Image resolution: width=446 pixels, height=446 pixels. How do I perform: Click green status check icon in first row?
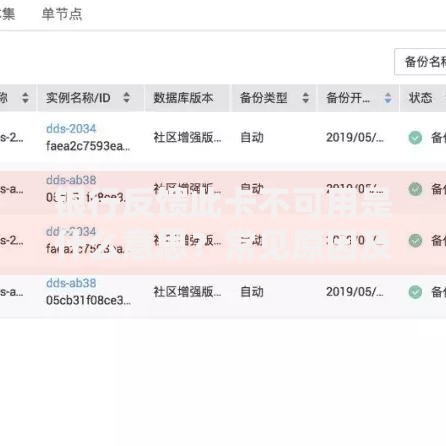click(415, 137)
